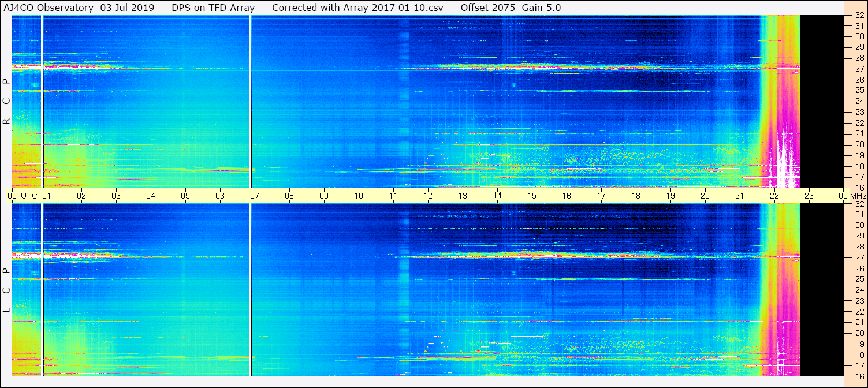Click the 16 MHz label on the lower frequency scale
The image size is (868, 388).
[859, 376]
